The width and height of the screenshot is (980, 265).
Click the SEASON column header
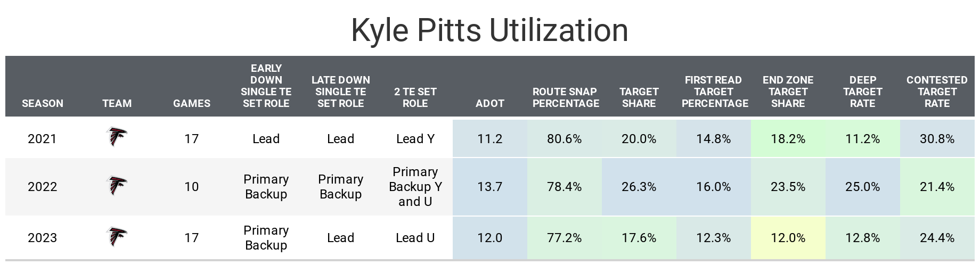43,103
